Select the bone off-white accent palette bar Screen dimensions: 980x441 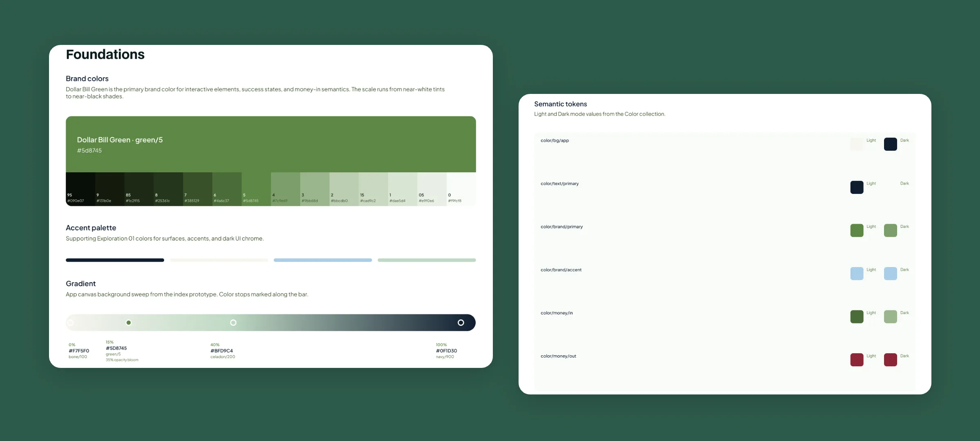[x=219, y=260]
